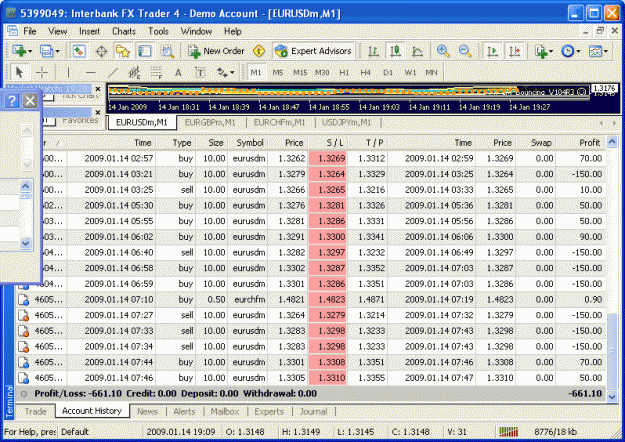Open the File menu
Image resolution: width=625 pixels, height=442 pixels.
(x=29, y=31)
